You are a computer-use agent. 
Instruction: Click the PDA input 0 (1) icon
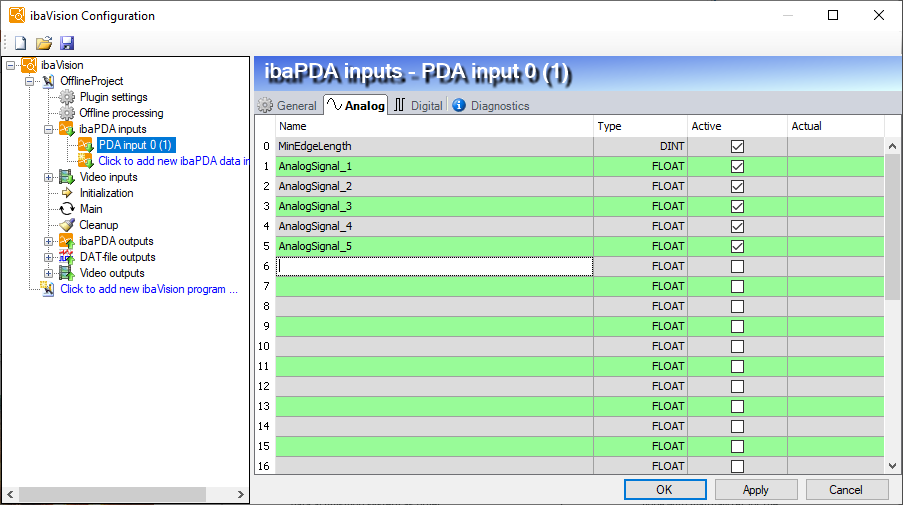click(x=86, y=145)
